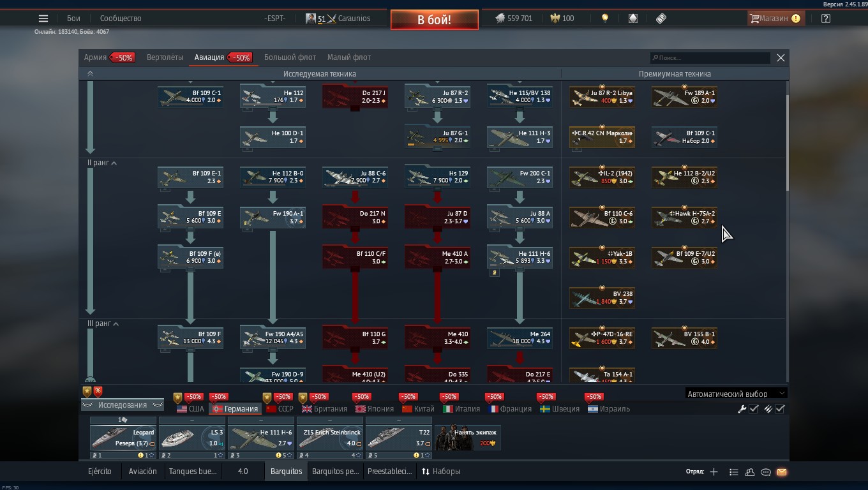Open player profile Caraunios
The width and height of the screenshot is (868, 490).
338,19
